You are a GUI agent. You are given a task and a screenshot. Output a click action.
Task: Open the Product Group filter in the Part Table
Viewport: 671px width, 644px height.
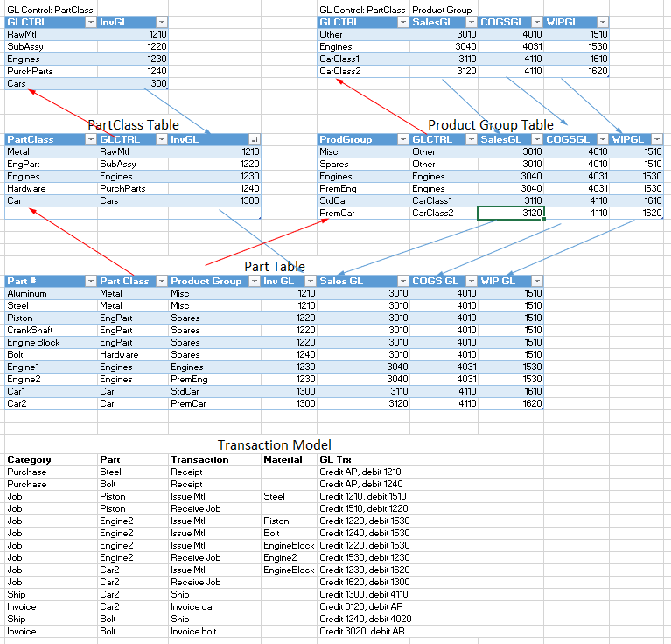[x=255, y=281]
